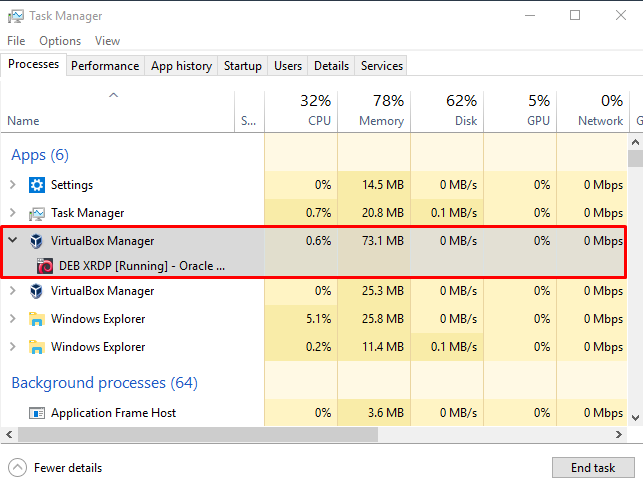Click the vertical scrollbar up arrow

(635, 142)
